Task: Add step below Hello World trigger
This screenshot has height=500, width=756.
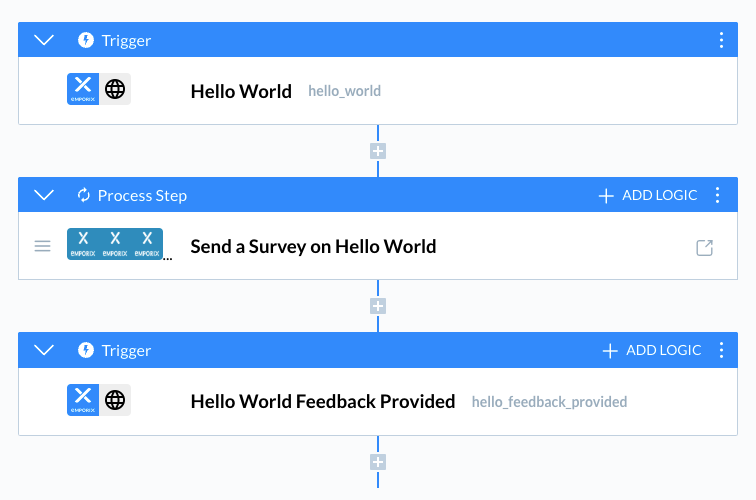Action: click(378, 152)
